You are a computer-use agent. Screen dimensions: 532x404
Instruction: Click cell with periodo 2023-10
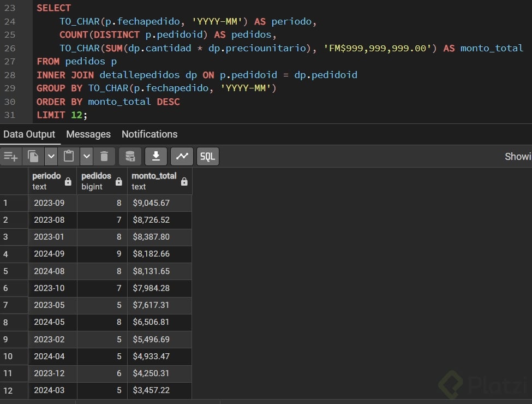click(52, 288)
